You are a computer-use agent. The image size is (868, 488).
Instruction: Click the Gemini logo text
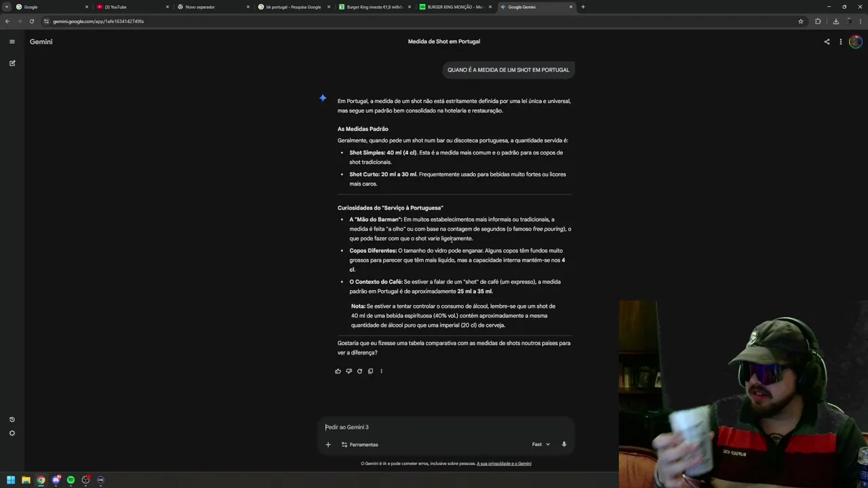41,41
